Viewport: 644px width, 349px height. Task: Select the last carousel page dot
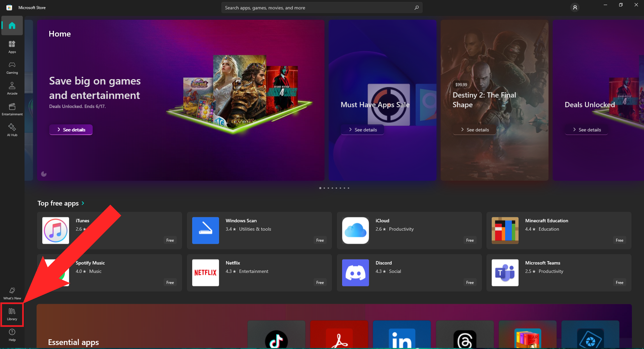tap(348, 188)
